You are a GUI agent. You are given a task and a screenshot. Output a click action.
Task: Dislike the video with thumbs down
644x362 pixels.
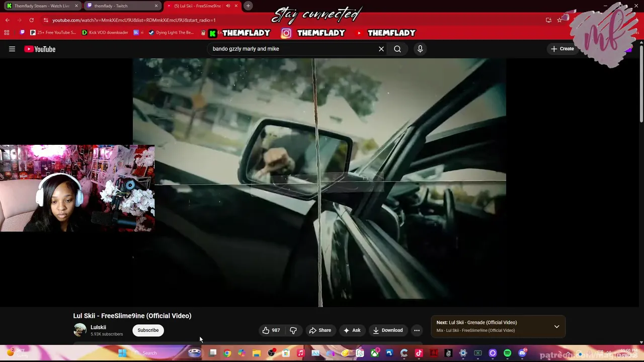click(293, 330)
